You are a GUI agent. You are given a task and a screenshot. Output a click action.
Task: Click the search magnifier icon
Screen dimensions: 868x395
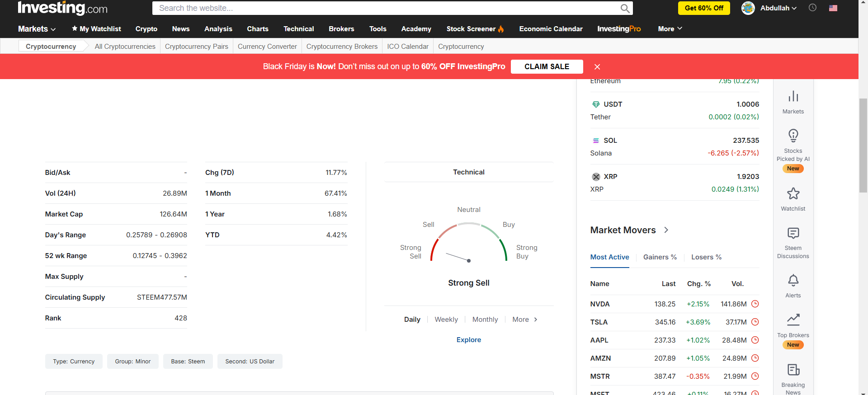tap(625, 9)
